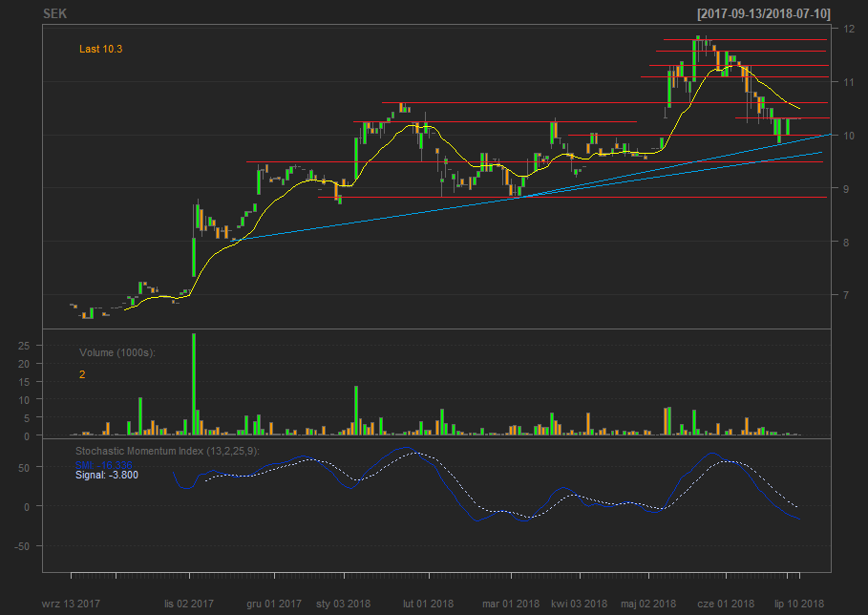Click the 'gru 01 2017' date label

(274, 604)
